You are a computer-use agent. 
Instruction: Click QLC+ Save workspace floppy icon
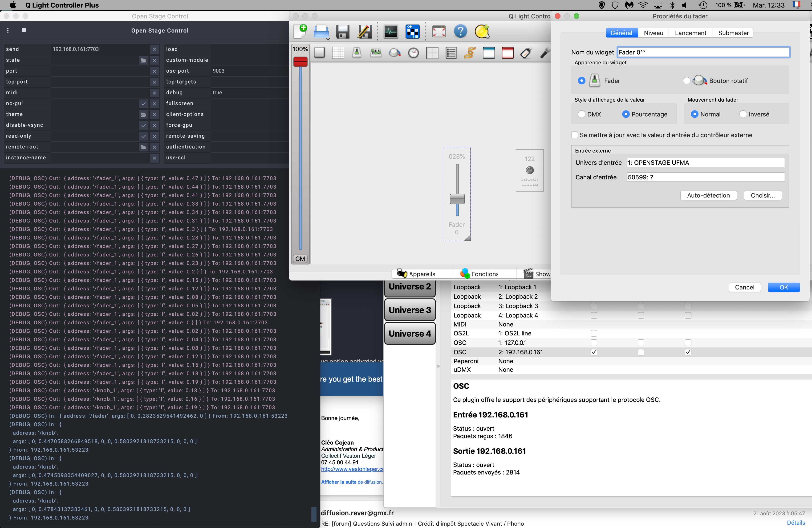[343, 31]
